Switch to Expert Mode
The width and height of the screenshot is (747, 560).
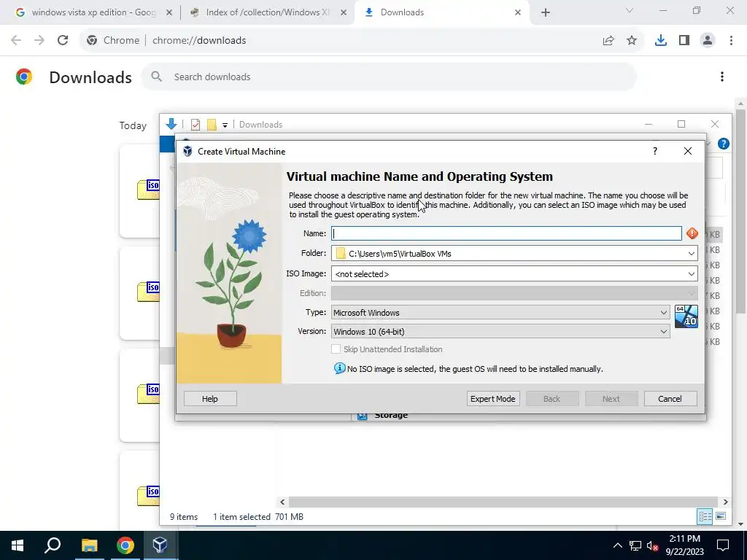493,399
